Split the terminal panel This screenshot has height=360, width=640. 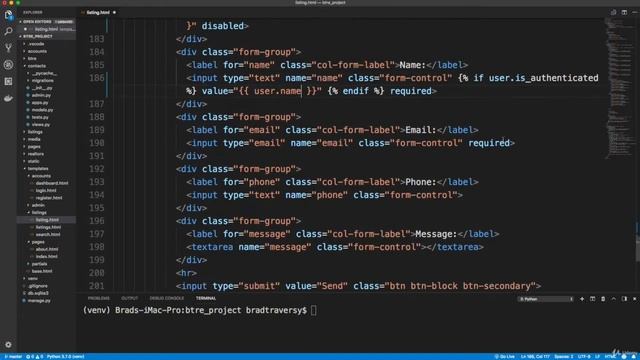click(x=592, y=299)
